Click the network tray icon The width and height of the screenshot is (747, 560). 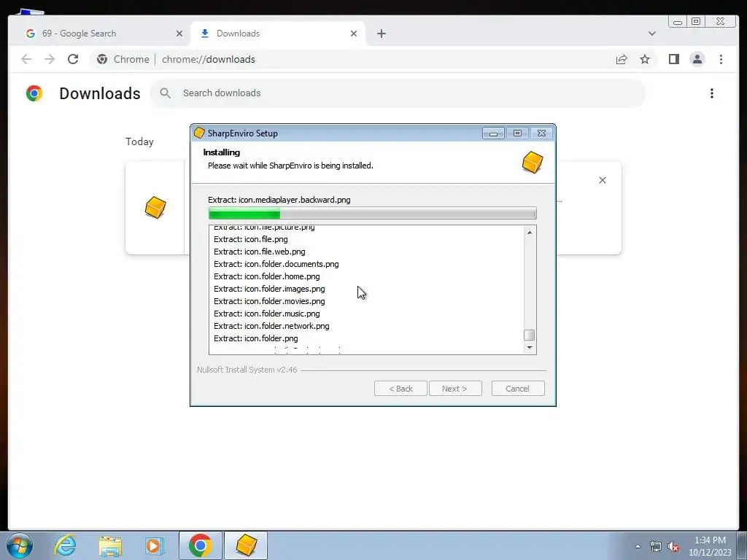pos(656,546)
